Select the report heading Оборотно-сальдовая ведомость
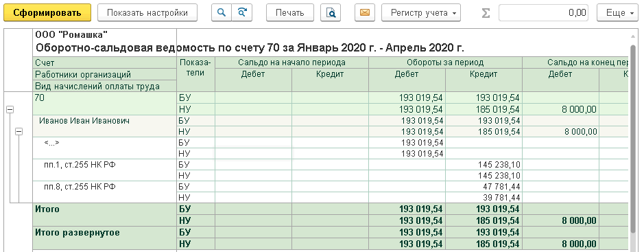Viewport: 644px width, 252px height. [x=250, y=47]
